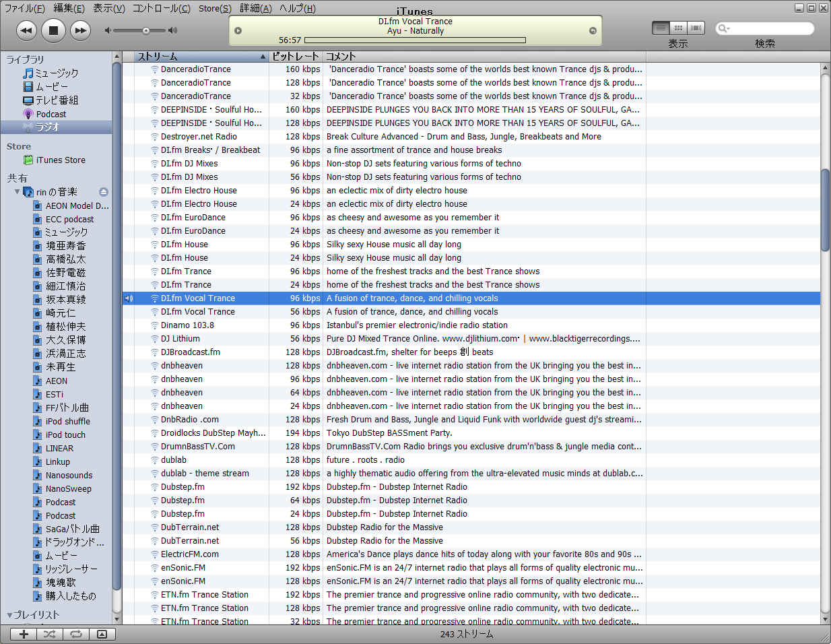Screen dimensions: 831x644
Task: Select the LINEAR shared playlist
Action: [x=53, y=449]
